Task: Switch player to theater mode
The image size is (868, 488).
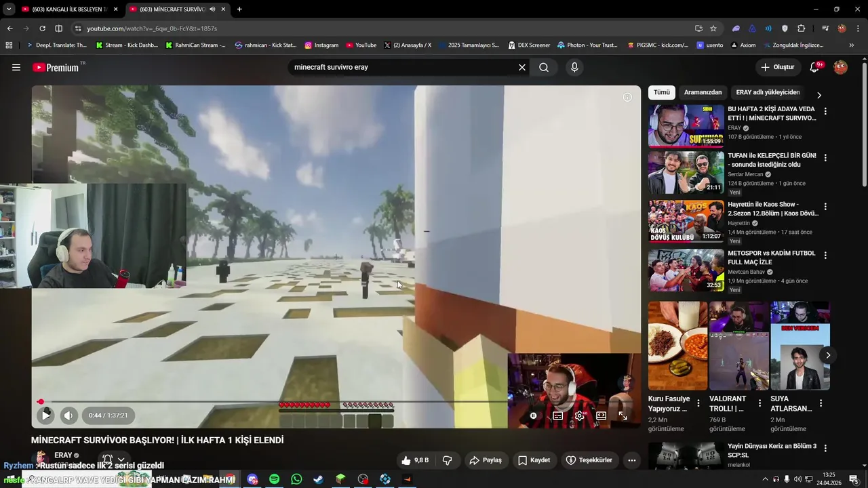Action: tap(601, 415)
